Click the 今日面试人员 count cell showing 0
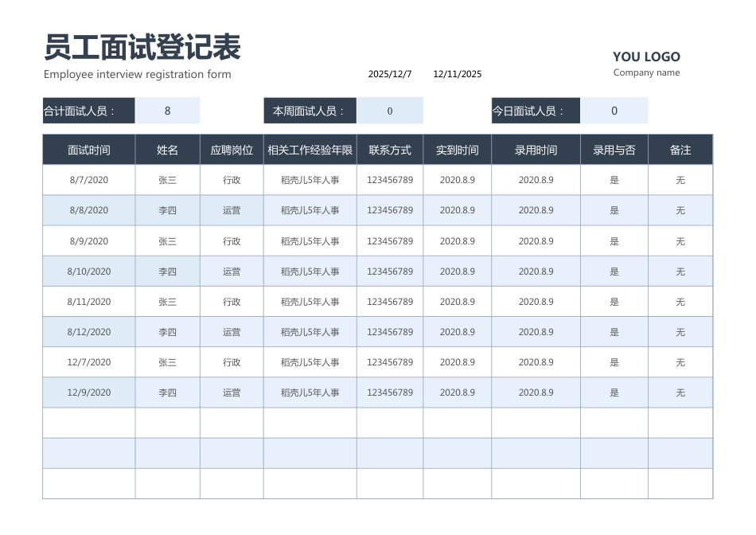Viewport: 756px width, 535px height. click(614, 110)
